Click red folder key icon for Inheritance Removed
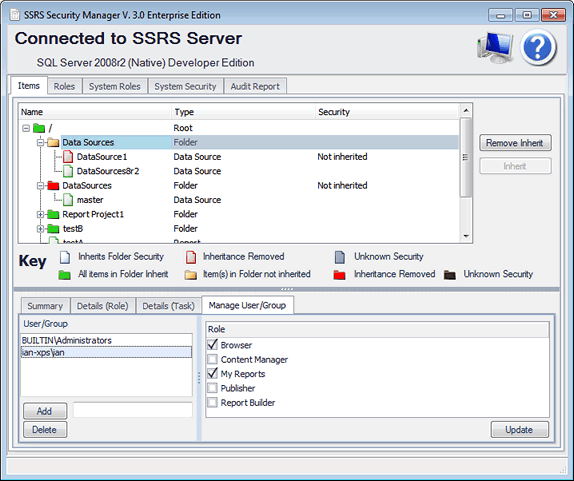Viewport: 574px width, 481px height. pos(339,275)
